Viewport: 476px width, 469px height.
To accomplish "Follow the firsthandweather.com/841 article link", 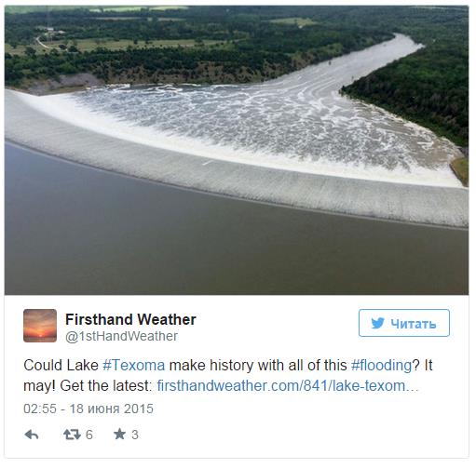I will point(288,386).
